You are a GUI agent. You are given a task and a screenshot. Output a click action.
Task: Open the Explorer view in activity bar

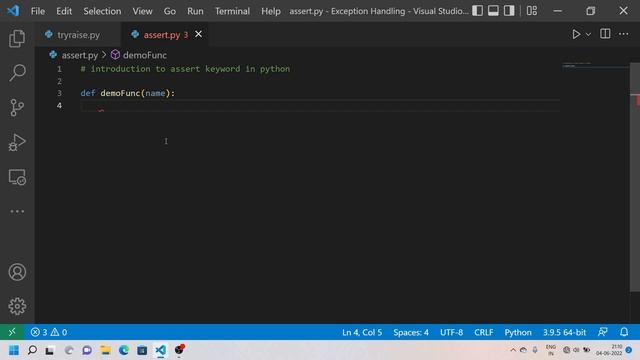click(17, 38)
